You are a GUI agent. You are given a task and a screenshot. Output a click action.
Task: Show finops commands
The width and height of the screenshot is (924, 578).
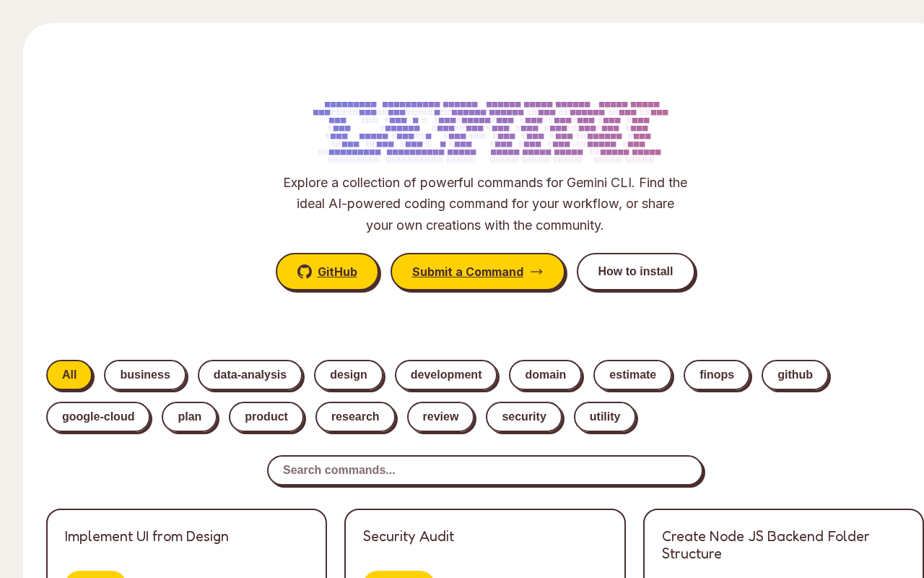click(717, 375)
